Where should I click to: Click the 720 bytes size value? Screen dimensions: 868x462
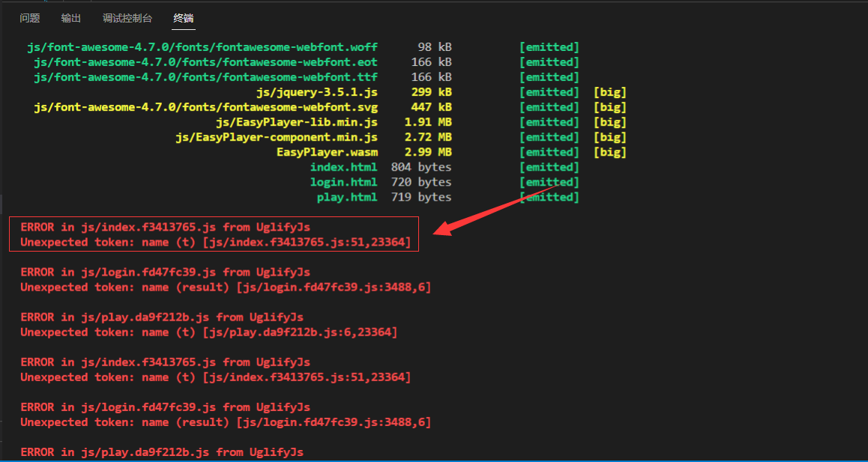[x=421, y=181]
